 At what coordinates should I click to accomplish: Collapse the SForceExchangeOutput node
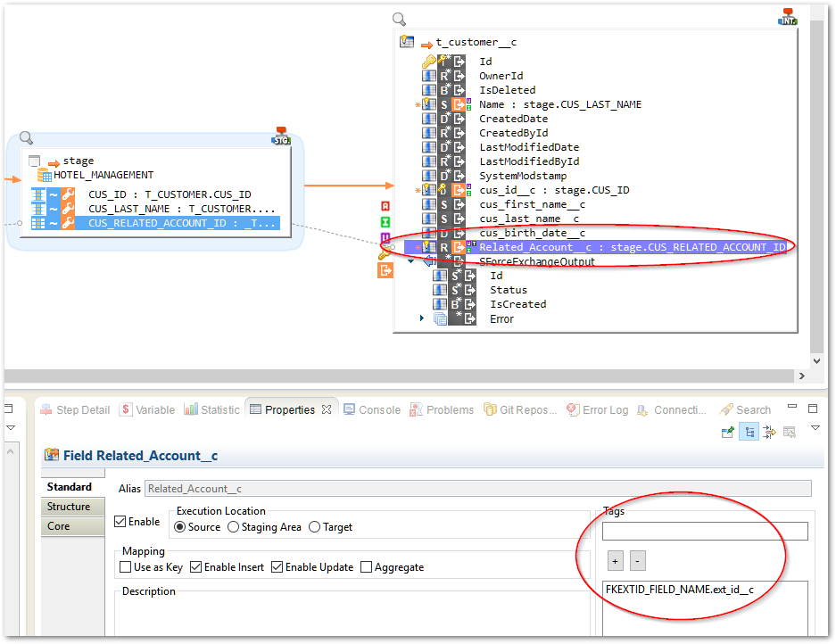[411, 261]
